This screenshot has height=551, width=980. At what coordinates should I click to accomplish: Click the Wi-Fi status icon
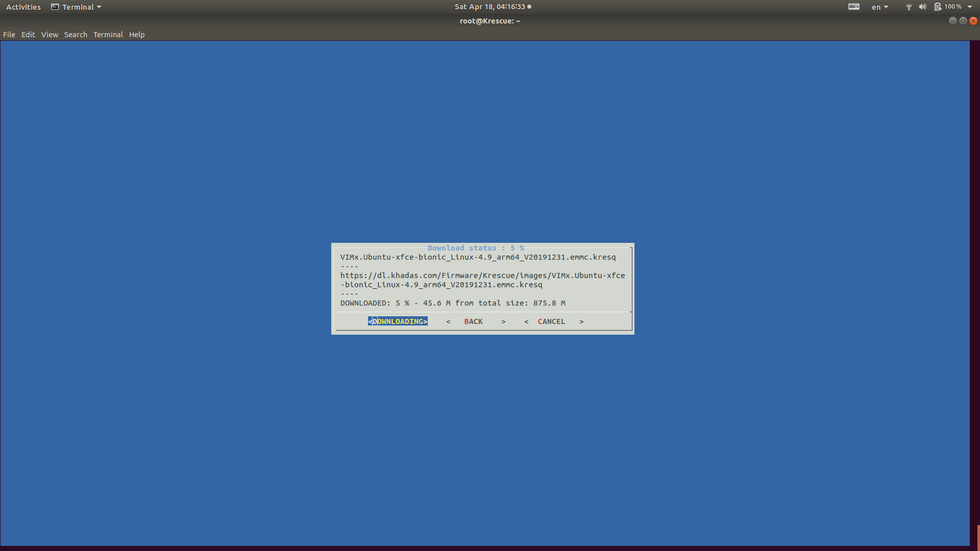(x=909, y=7)
